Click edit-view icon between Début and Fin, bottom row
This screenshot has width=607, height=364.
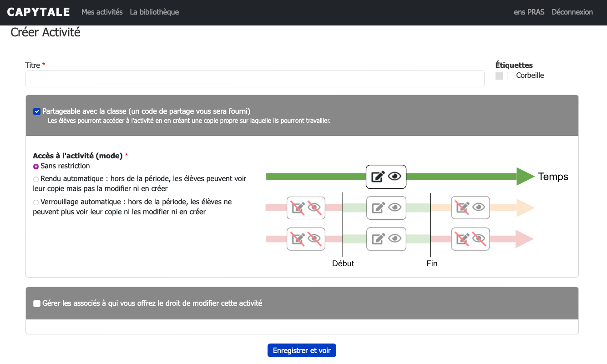tap(386, 239)
